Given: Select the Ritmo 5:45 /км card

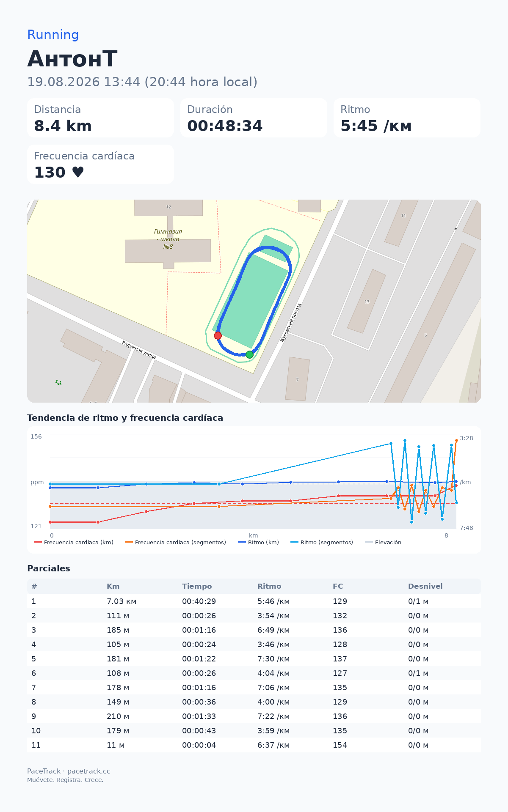Looking at the screenshot, I should (x=407, y=118).
